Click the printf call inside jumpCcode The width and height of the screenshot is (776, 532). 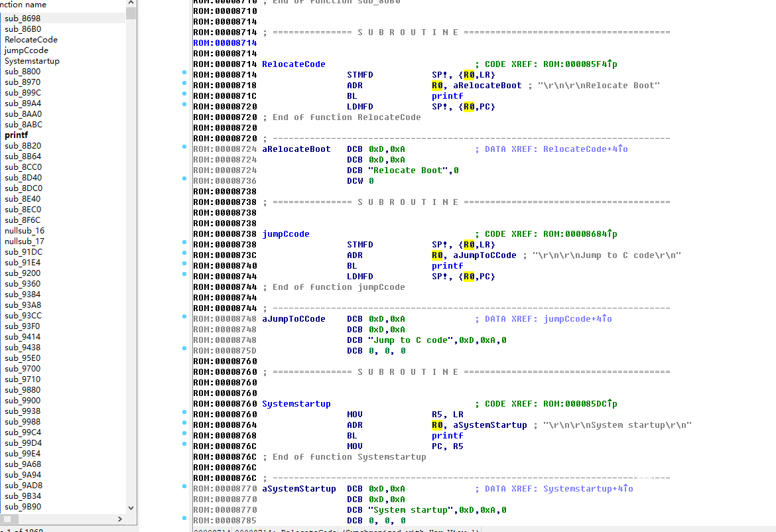447,265
